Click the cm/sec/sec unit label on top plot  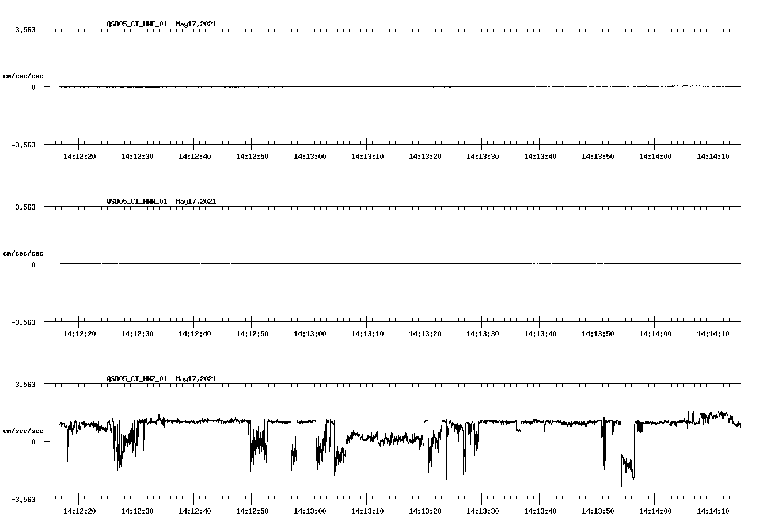(24, 75)
